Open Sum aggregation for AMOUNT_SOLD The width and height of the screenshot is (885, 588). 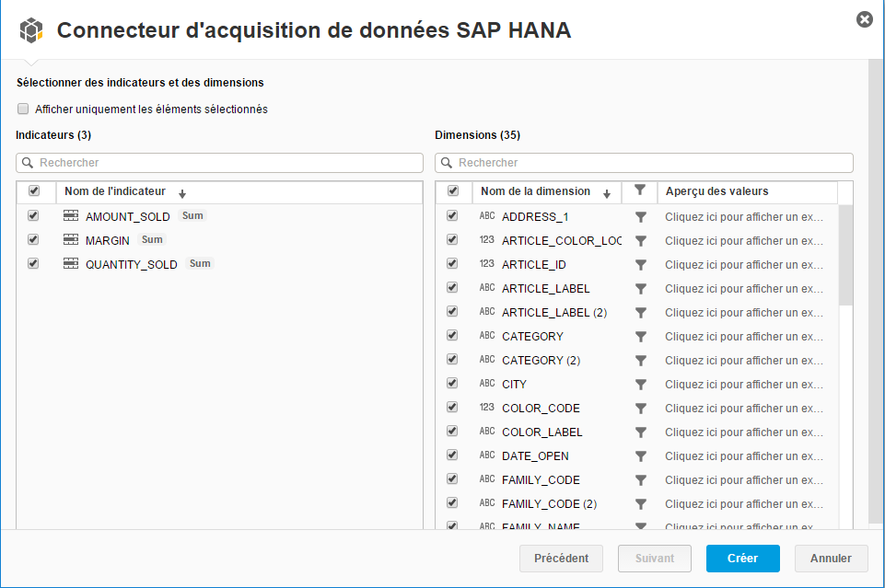pyautogui.click(x=192, y=216)
